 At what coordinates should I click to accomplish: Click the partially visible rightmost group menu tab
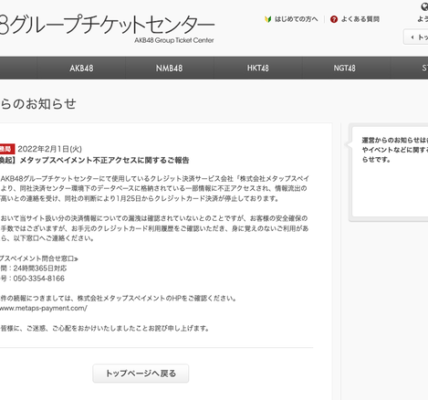[409, 68]
